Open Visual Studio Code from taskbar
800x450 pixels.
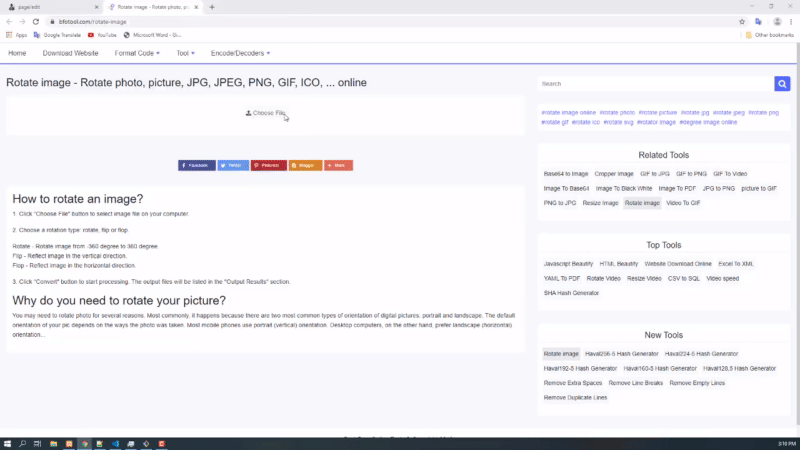115,444
